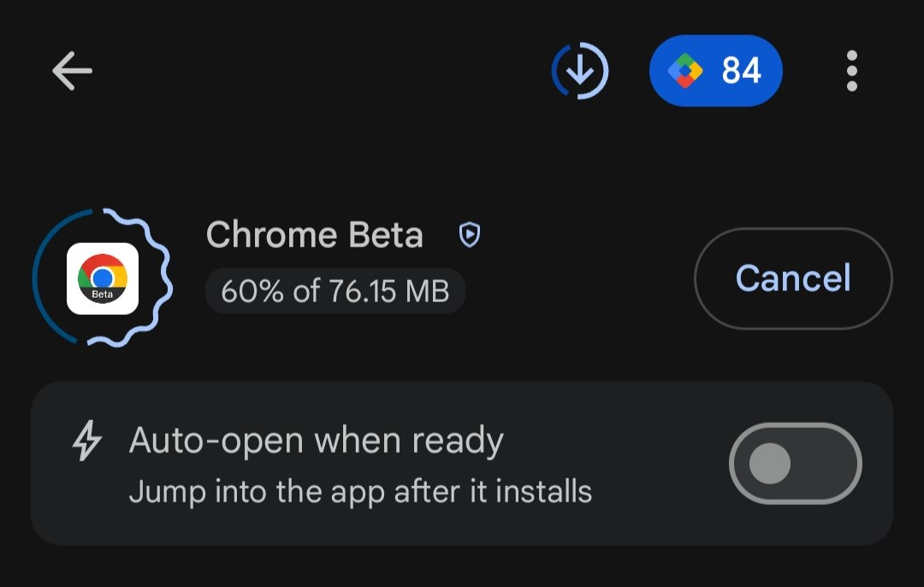This screenshot has height=587, width=924.
Task: Tap "Jump into the app after it installs"
Action: tap(360, 492)
